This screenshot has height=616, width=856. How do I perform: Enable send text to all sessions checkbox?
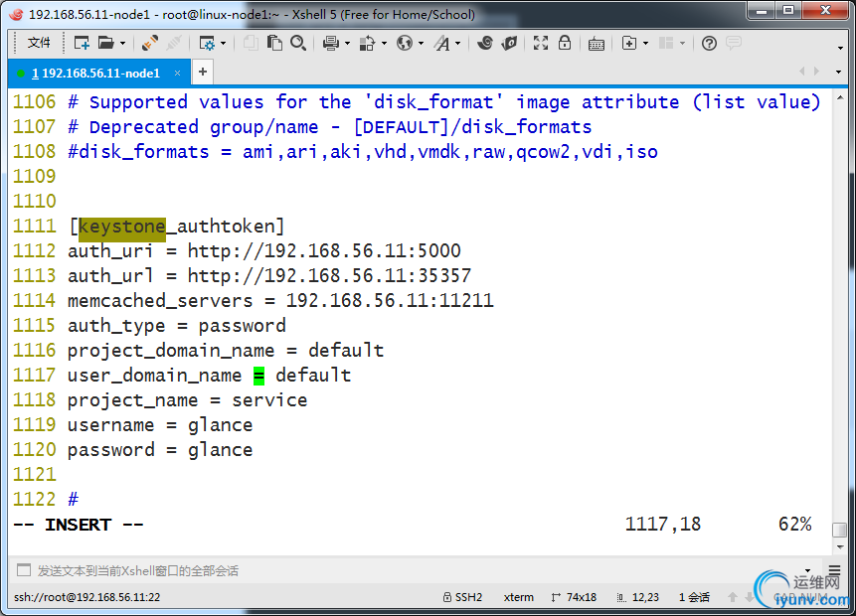coord(24,570)
